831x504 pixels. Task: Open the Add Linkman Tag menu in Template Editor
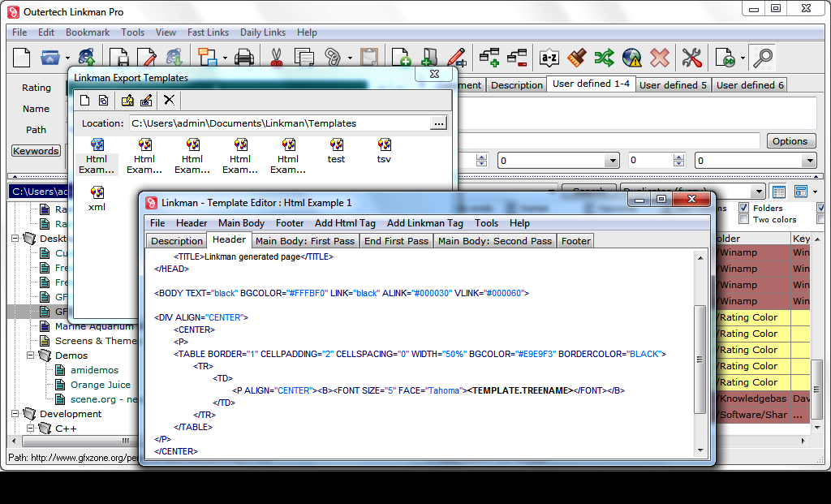tap(425, 223)
